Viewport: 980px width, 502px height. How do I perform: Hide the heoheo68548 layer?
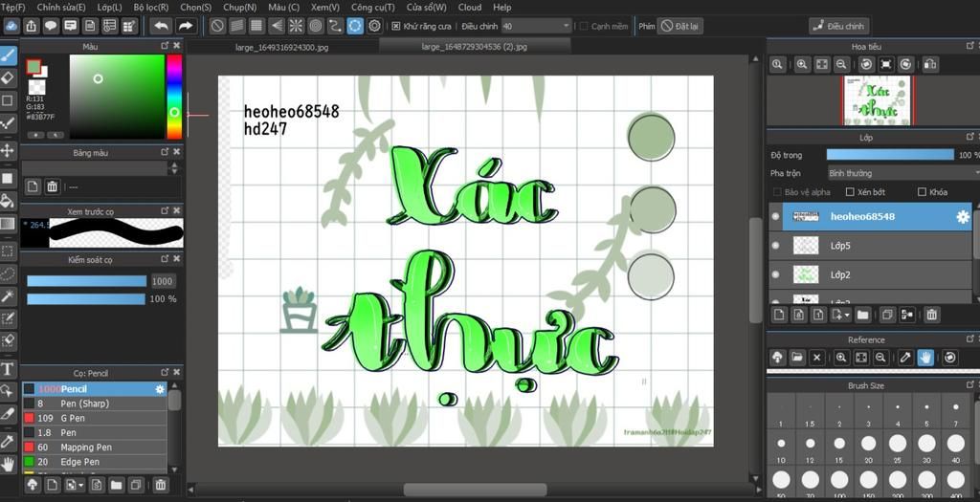[x=775, y=217]
